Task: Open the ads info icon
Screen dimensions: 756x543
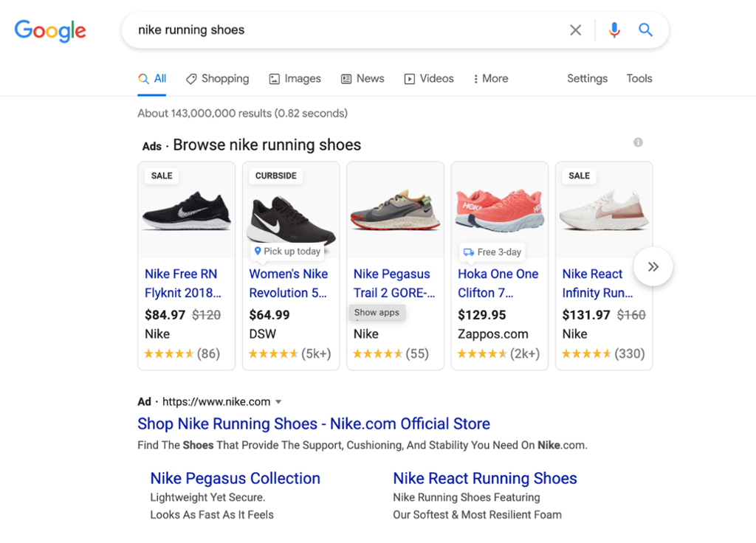Action: (x=638, y=142)
